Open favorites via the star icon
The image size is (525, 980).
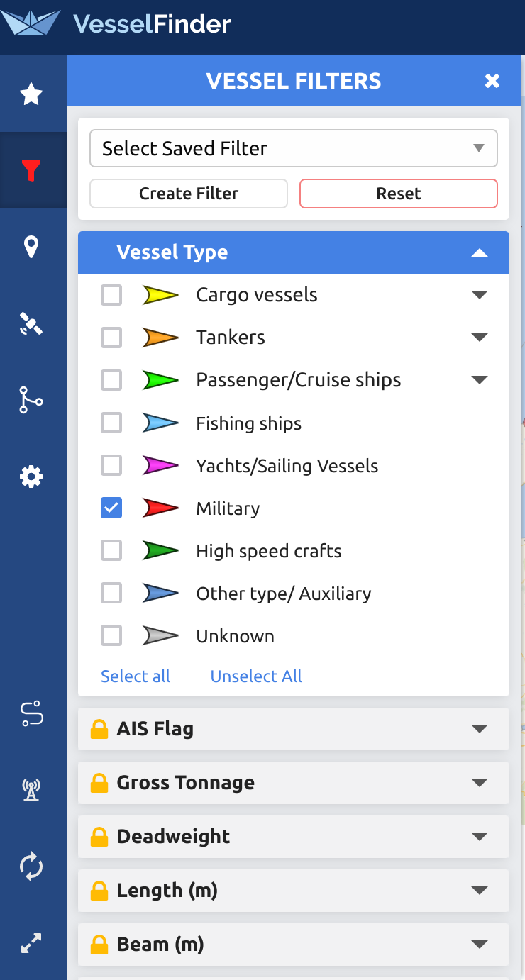tap(31, 94)
